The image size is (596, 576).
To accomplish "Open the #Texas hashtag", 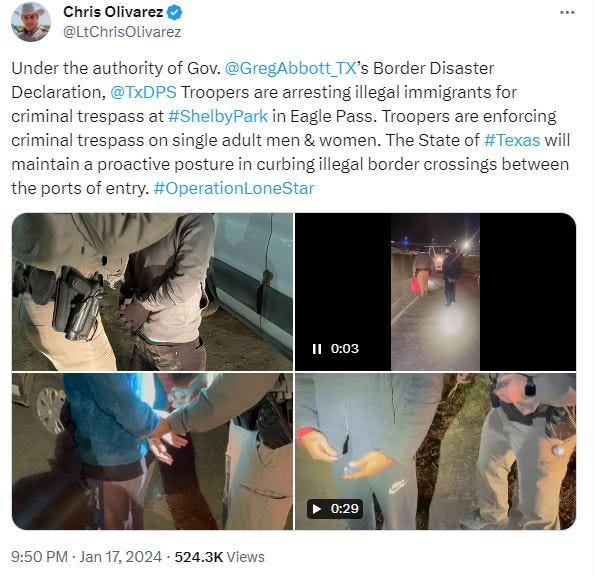I will pyautogui.click(x=512, y=140).
